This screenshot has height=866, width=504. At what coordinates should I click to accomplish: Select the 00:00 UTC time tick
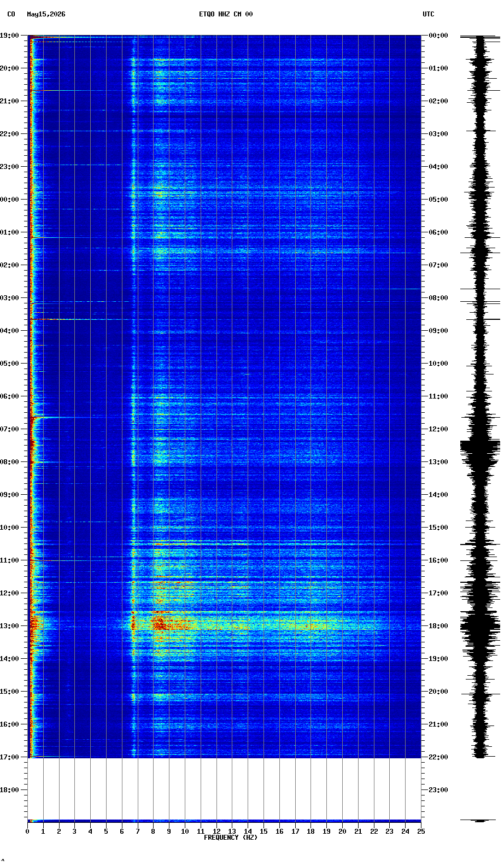tap(438, 36)
